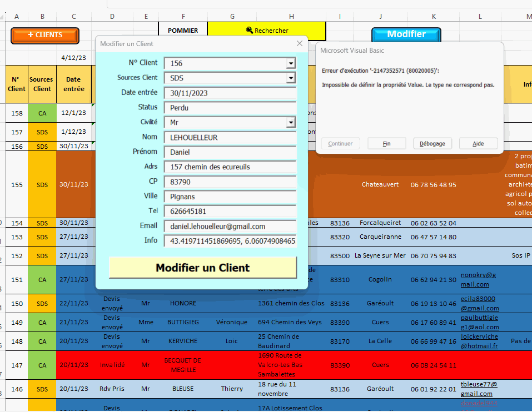Click the La Seyne sur Mer cell
The height and width of the screenshot is (412, 532).
point(380,255)
